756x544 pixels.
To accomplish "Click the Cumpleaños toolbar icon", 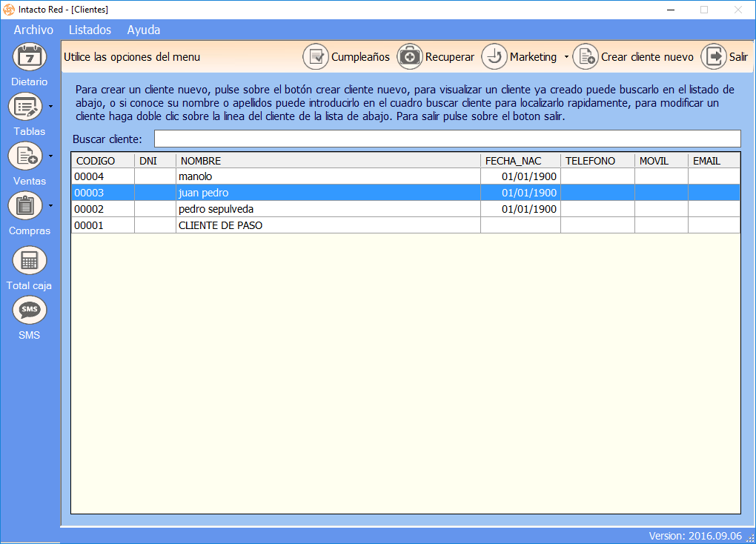I will click(x=316, y=57).
